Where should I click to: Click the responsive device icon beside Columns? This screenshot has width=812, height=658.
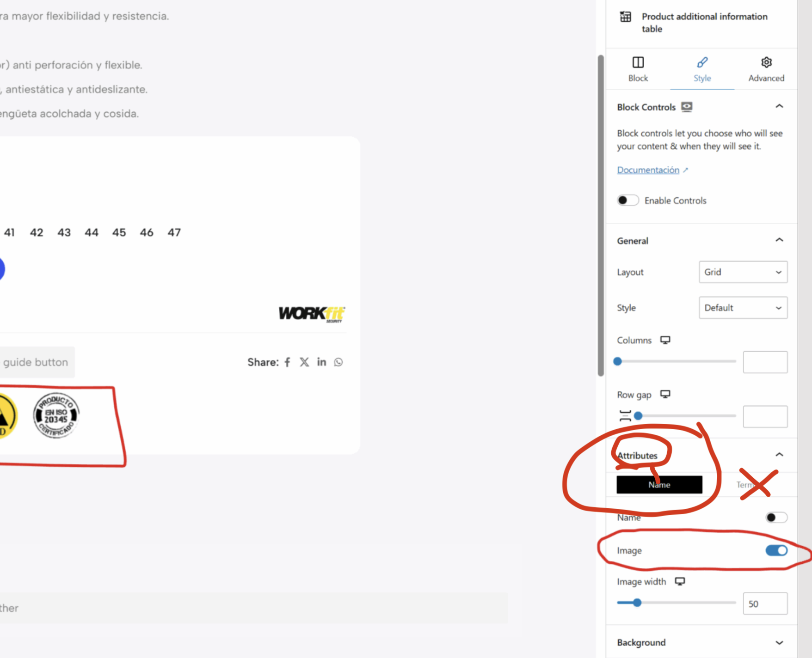point(665,340)
